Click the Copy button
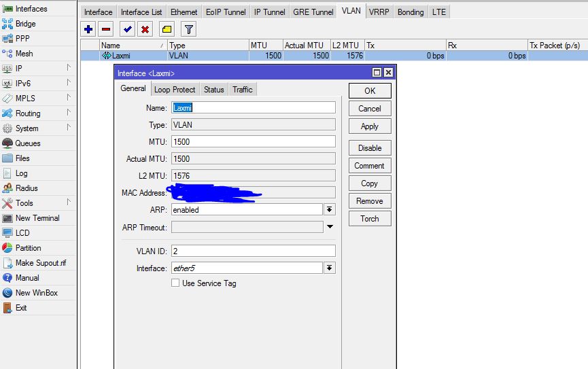Viewport: 588px width, 369px height. coord(370,183)
